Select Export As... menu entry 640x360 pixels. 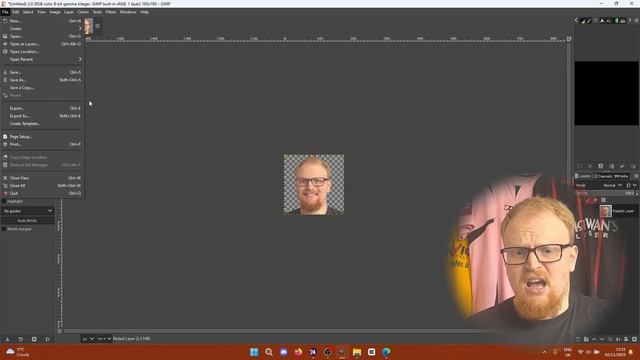pos(42,116)
